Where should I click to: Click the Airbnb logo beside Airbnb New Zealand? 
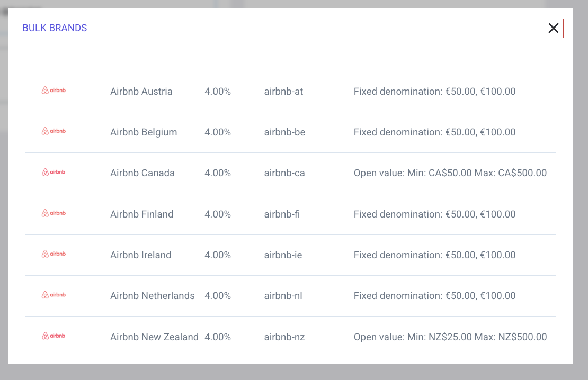54,336
